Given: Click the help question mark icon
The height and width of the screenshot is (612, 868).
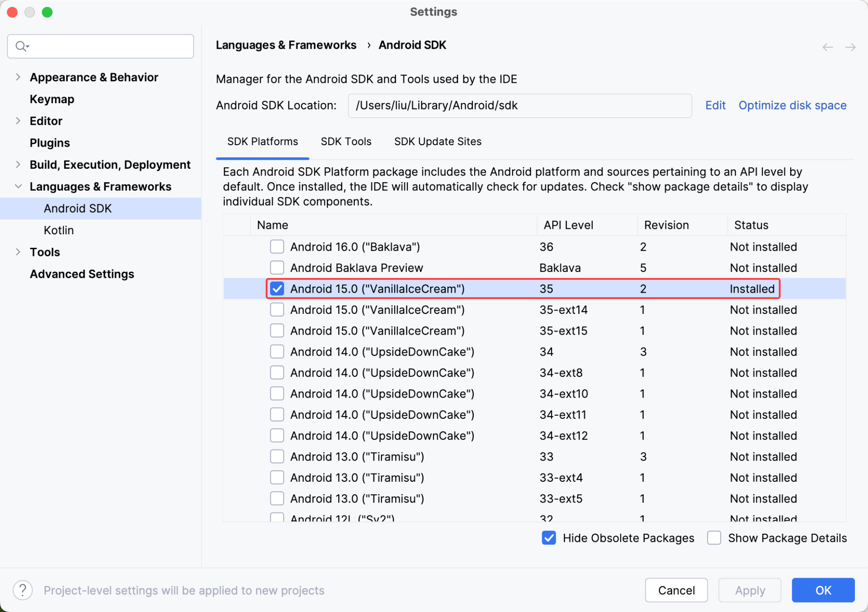Looking at the screenshot, I should 23,590.
